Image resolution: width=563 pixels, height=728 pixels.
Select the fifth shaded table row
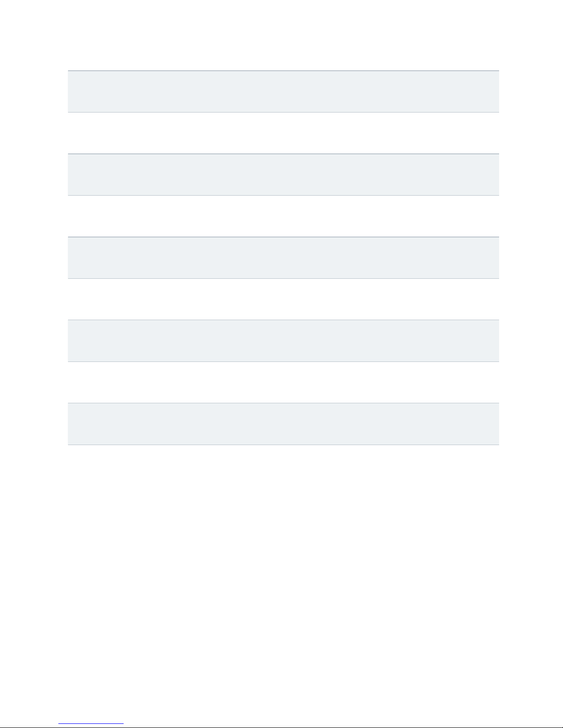coord(283,424)
